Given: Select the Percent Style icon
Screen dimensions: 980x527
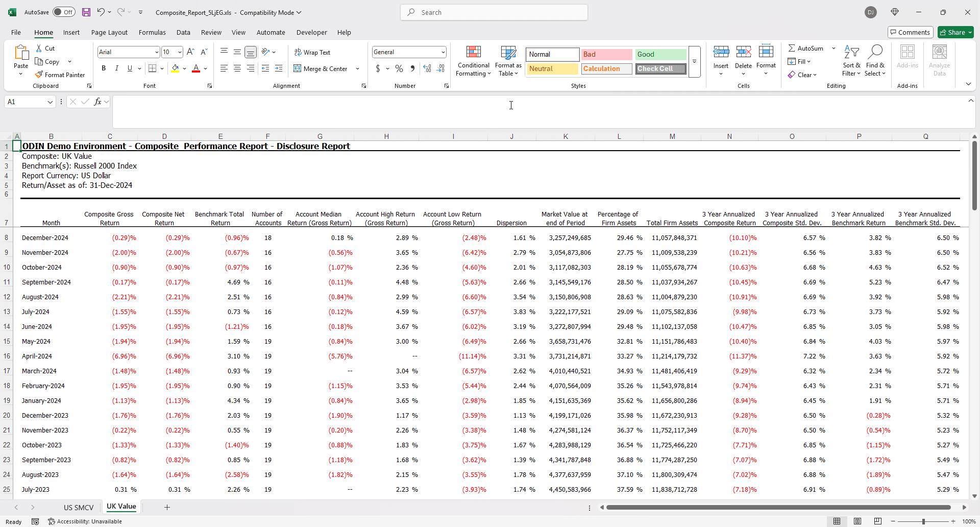Looking at the screenshot, I should (x=399, y=68).
